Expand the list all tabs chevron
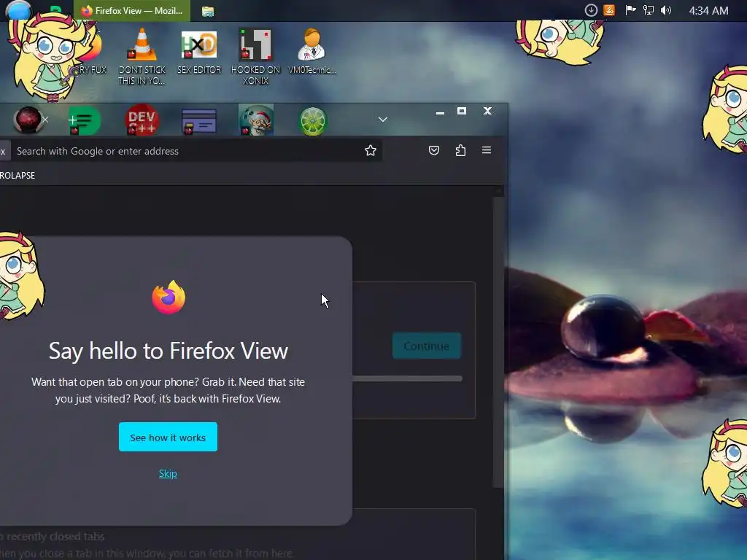Image resolution: width=747 pixels, height=560 pixels. point(382,119)
